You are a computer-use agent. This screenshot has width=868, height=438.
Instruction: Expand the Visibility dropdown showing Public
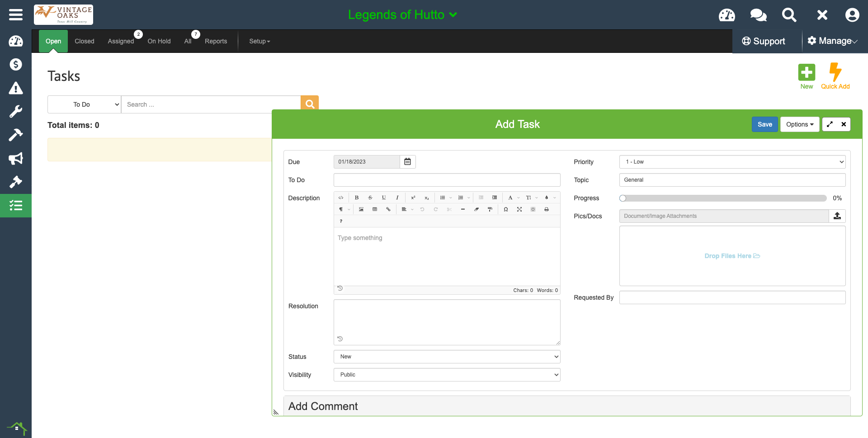pos(447,375)
